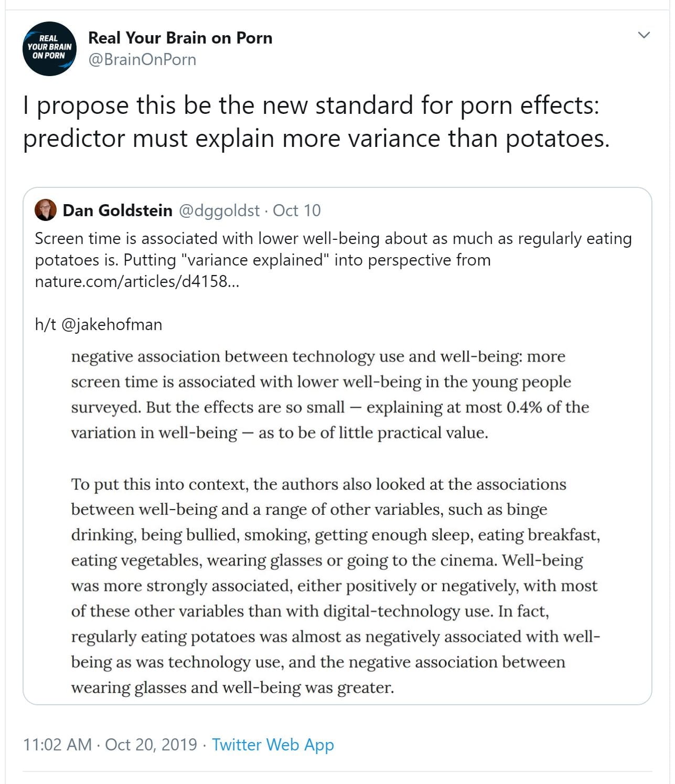This screenshot has height=784, width=675.
Task: Click the line "wearing glasses and well-being was greater"
Action: [x=232, y=687]
